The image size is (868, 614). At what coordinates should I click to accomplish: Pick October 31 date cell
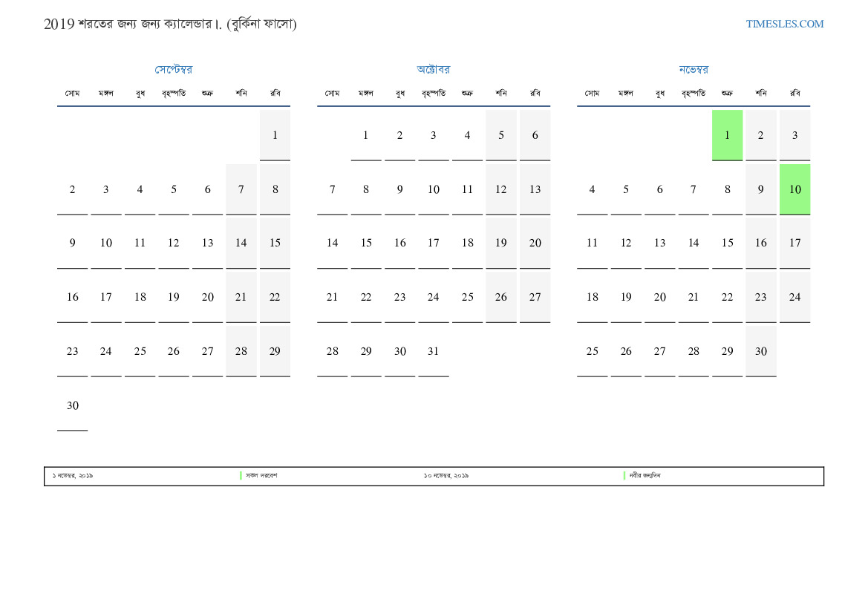point(433,351)
